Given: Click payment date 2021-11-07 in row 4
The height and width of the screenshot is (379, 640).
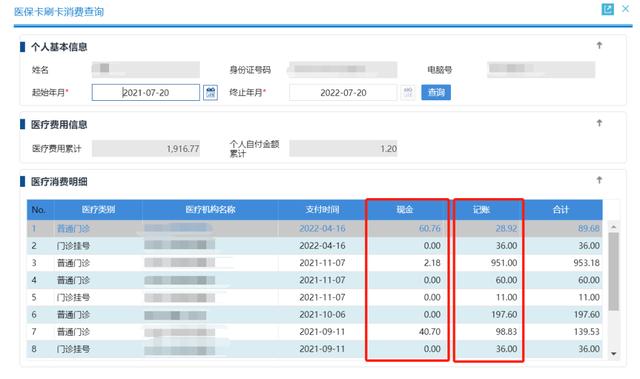Looking at the screenshot, I should [x=322, y=280].
